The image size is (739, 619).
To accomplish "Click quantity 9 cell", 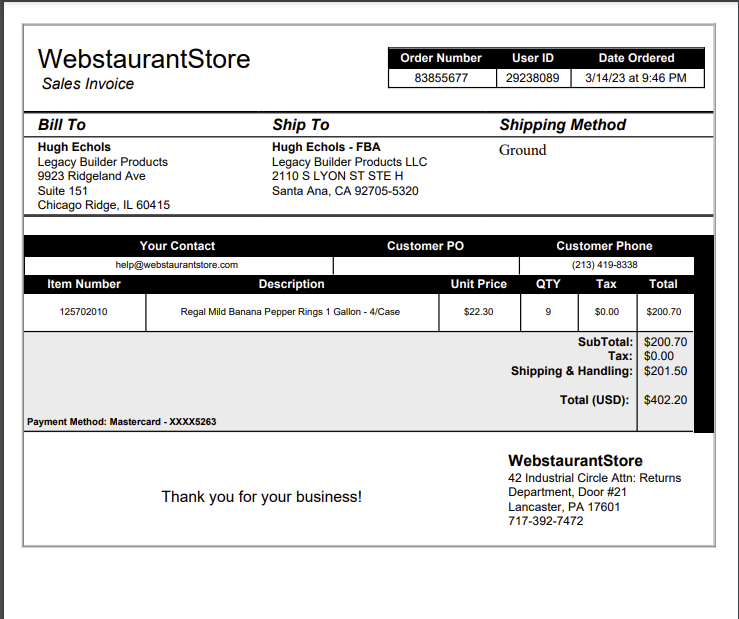I will coord(548,312).
